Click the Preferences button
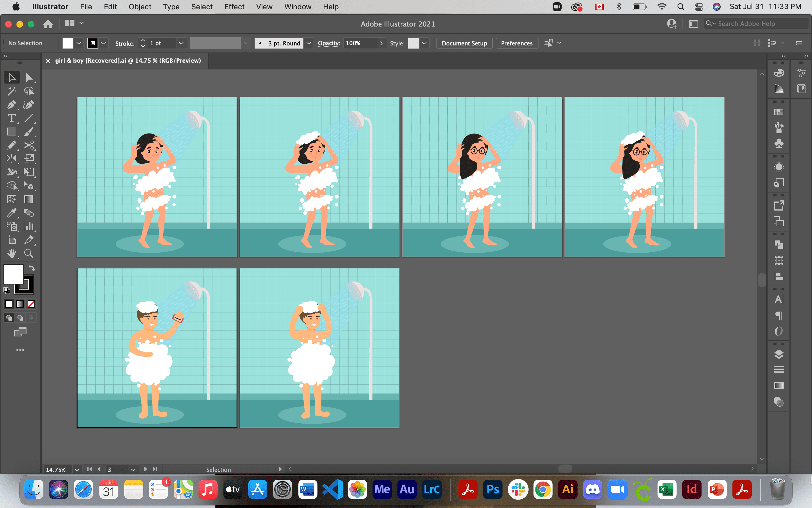Viewport: 812px width, 508px height. [x=517, y=43]
